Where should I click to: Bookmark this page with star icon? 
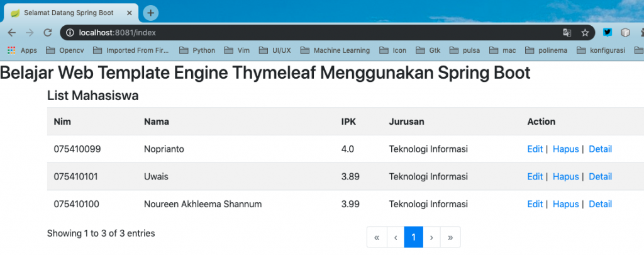(x=585, y=33)
